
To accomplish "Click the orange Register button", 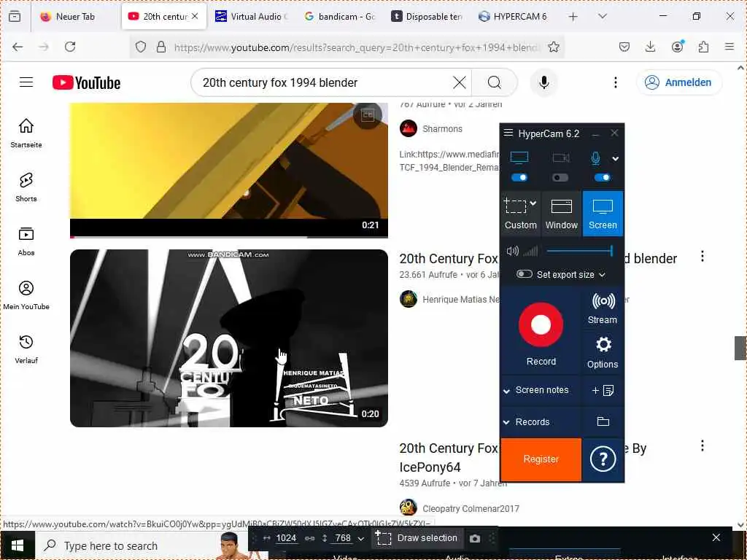I will (x=541, y=459).
